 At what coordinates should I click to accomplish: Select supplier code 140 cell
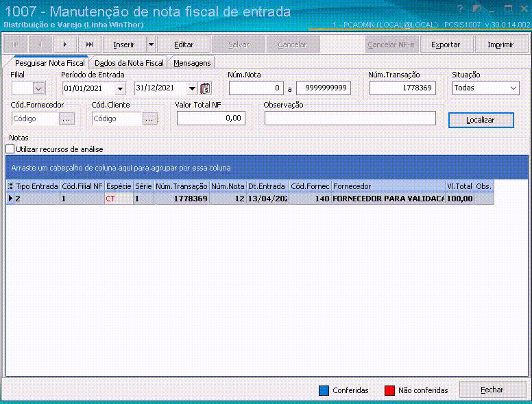coord(310,199)
